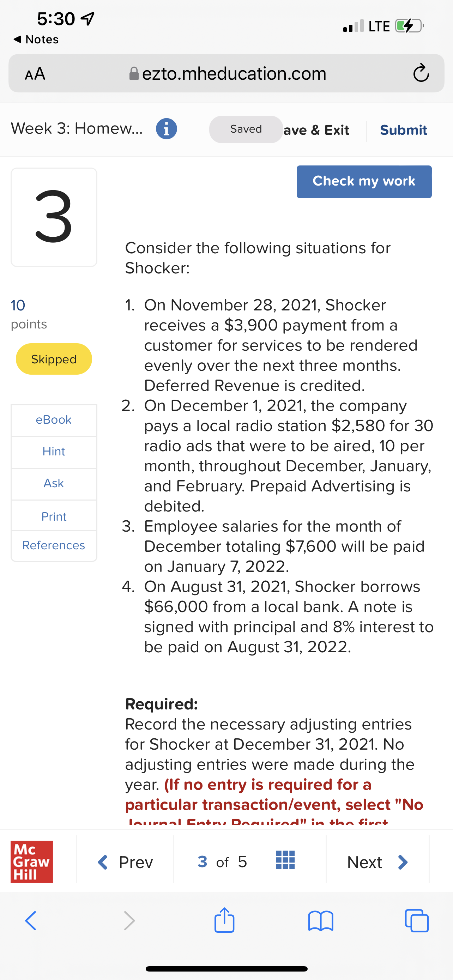Tap the Skipped status badge
This screenshot has height=980, width=453.
[x=54, y=358]
